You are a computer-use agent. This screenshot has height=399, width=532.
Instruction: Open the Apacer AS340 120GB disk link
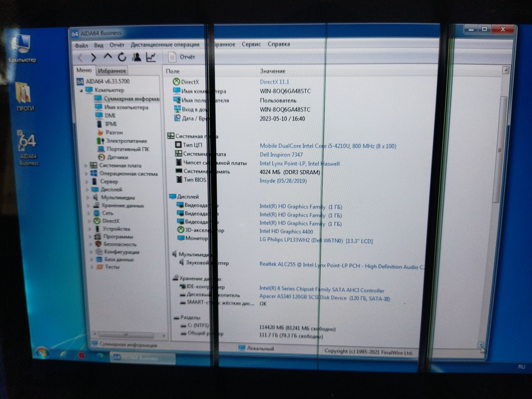(x=325, y=297)
